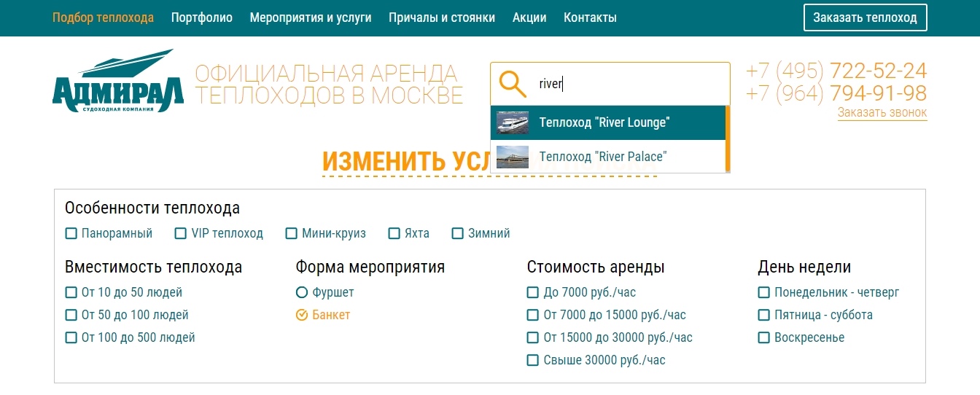Screen dimensions: 980x395
Task: Click the orange suggestions list scrollbar
Action: coord(727,138)
